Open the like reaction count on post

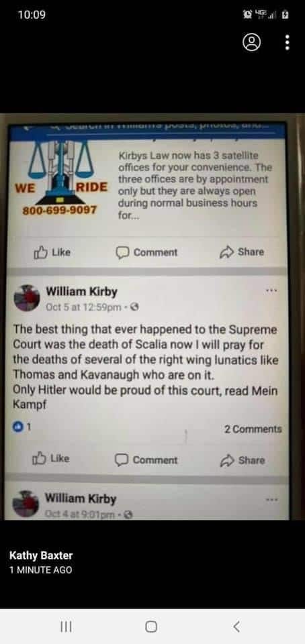pyautogui.click(x=21, y=427)
